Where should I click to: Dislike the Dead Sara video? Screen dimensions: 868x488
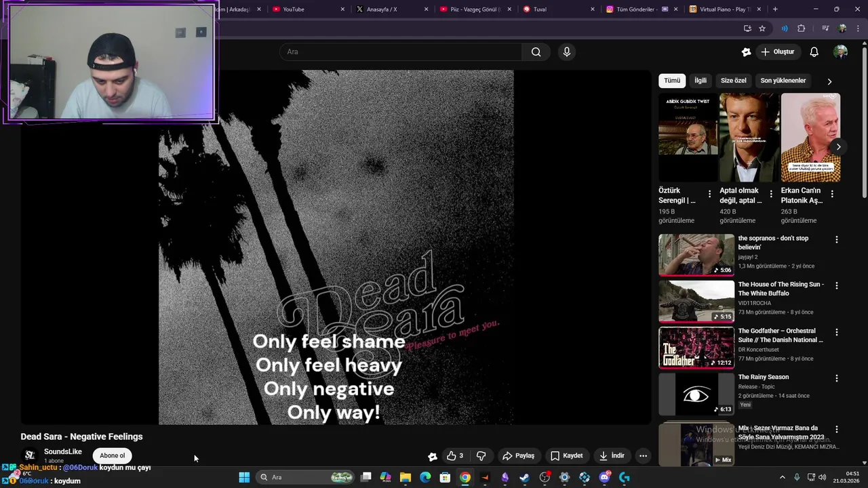(x=481, y=455)
